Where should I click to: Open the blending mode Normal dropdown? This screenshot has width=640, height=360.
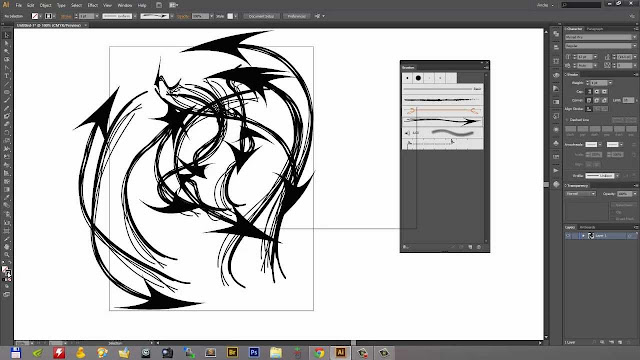coord(580,194)
